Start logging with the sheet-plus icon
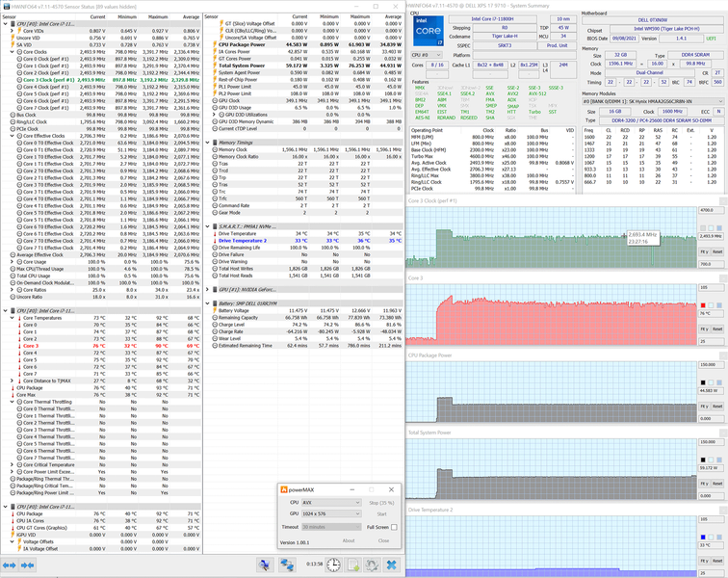Image resolution: width=728 pixels, height=578 pixels. pyautogui.click(x=353, y=565)
